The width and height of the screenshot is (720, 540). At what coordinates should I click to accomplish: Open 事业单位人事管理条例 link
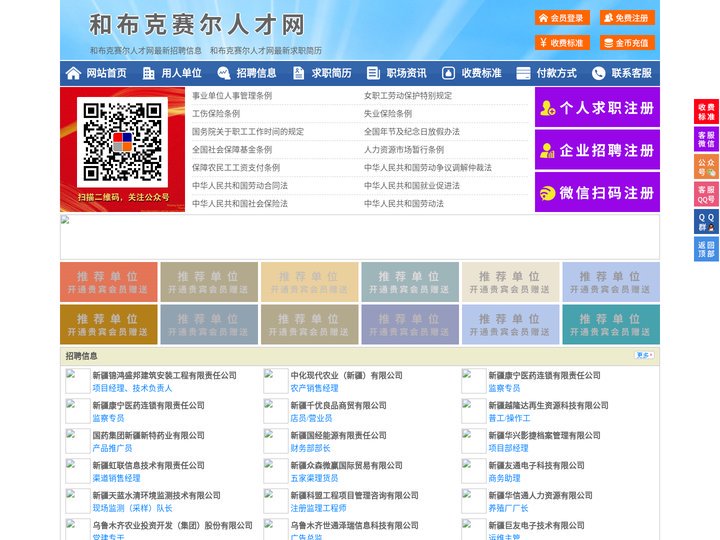click(x=232, y=96)
